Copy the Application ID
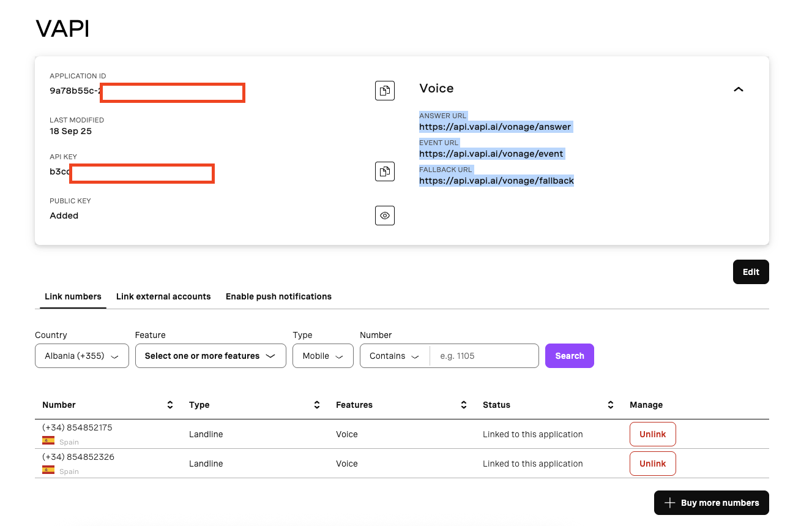The height and width of the screenshot is (526, 812). 384,91
